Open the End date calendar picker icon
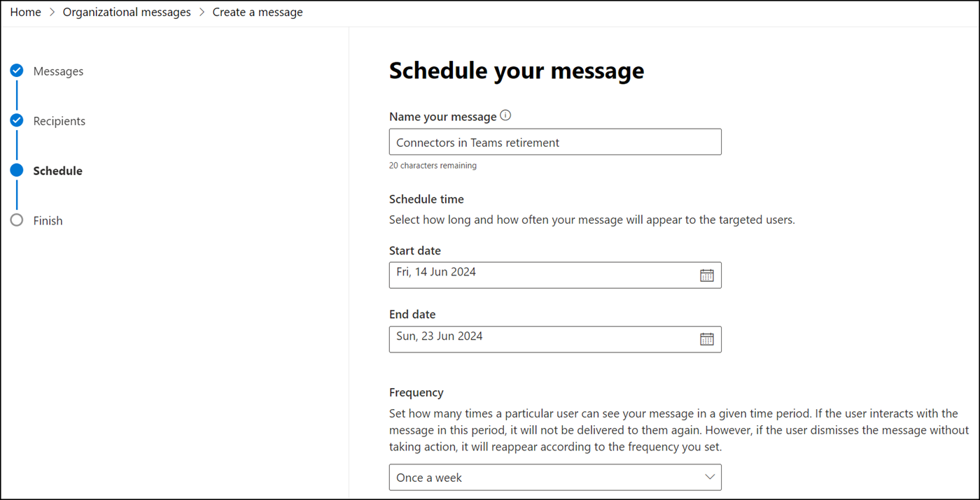Image resolution: width=980 pixels, height=500 pixels. (707, 339)
